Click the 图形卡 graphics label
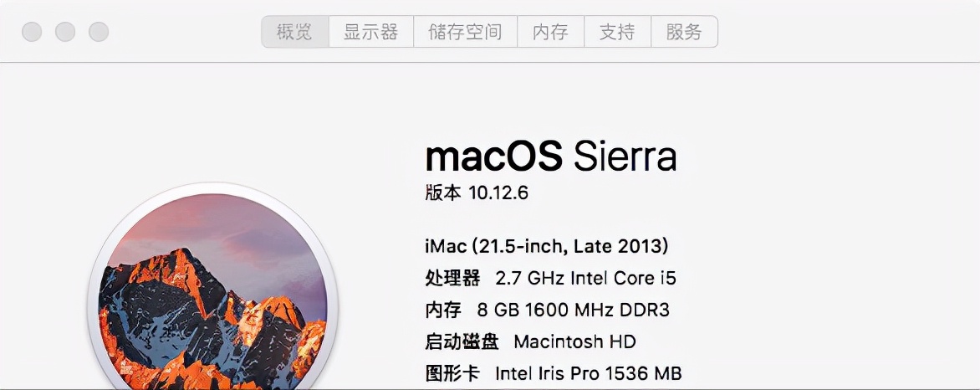The image size is (980, 390). point(452,373)
